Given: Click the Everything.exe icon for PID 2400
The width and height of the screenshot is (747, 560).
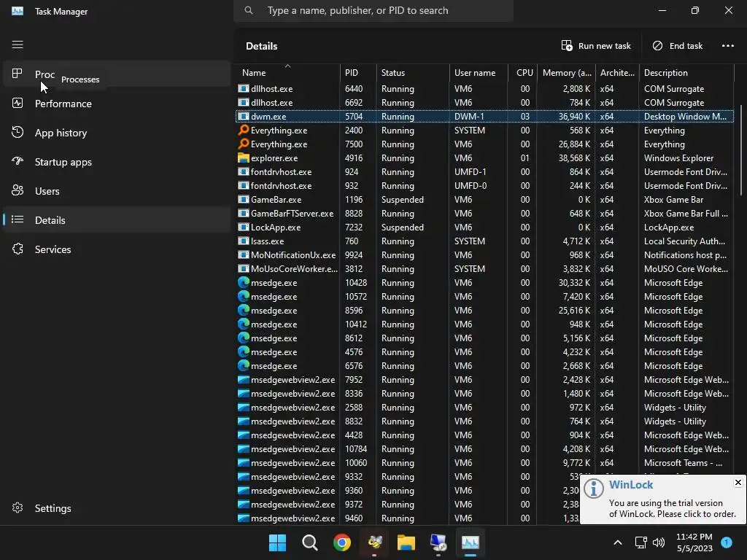Looking at the screenshot, I should 244,130.
